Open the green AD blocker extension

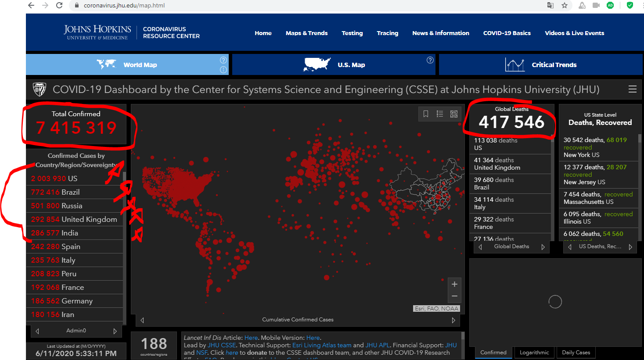pos(610,5)
